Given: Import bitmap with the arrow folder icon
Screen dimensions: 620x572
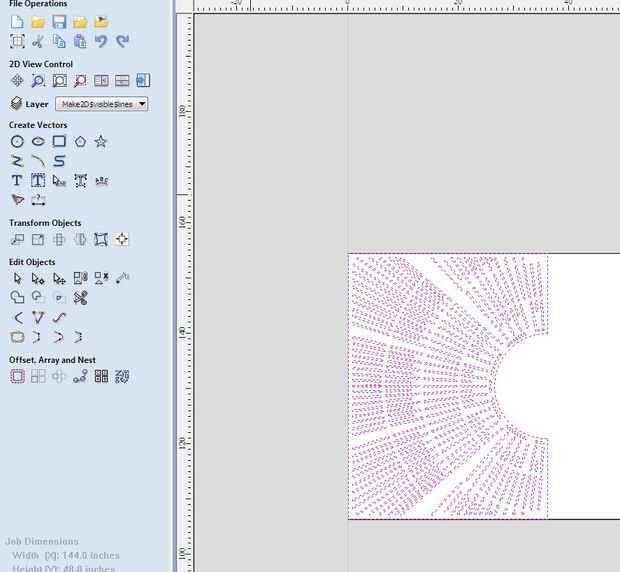Looking at the screenshot, I should point(101,22).
